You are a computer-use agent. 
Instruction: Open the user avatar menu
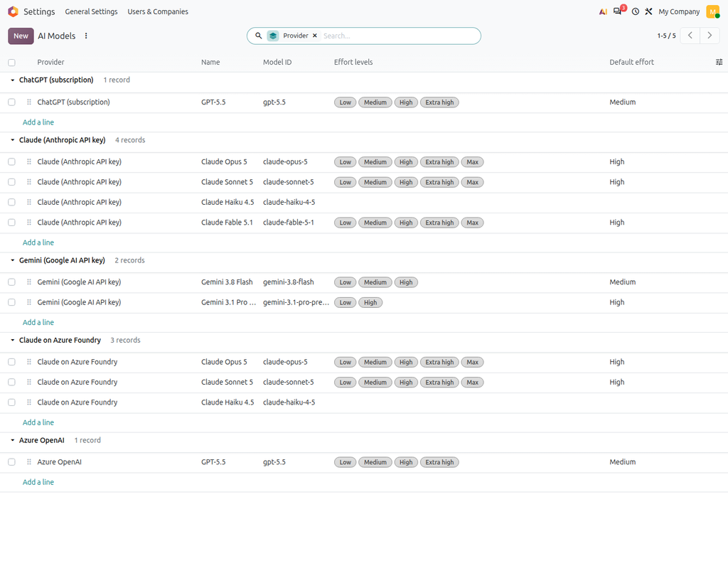tap(712, 11)
